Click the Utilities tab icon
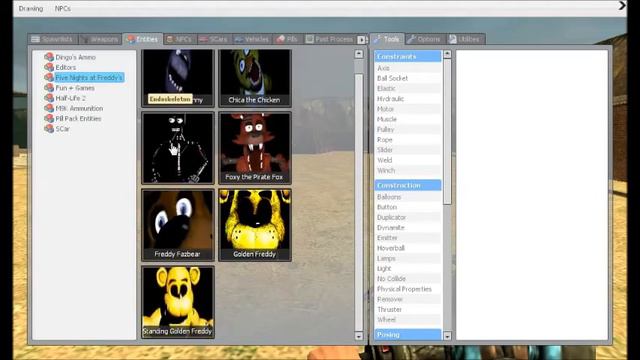Viewport: 640px width, 360px height. (x=453, y=39)
